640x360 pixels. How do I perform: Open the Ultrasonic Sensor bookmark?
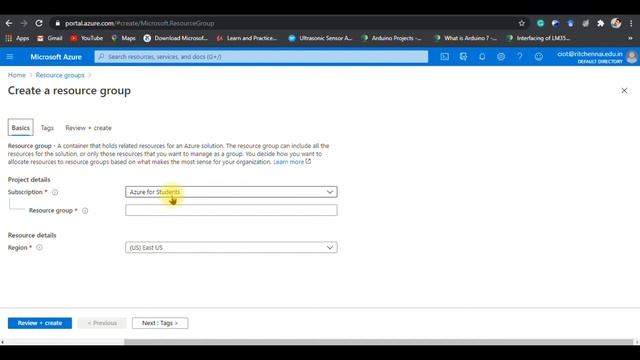tap(320, 38)
